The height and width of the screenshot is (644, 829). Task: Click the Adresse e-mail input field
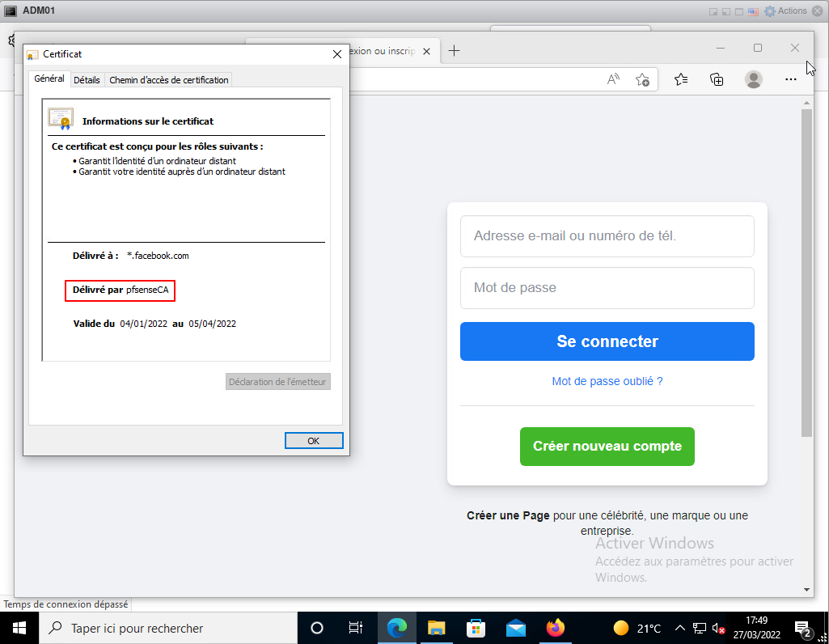[607, 236]
